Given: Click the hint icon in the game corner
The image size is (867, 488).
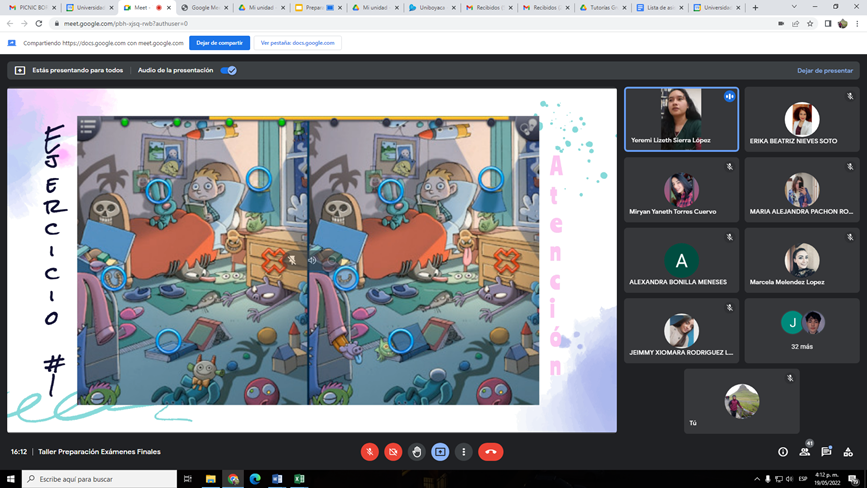Looking at the screenshot, I should [x=528, y=128].
